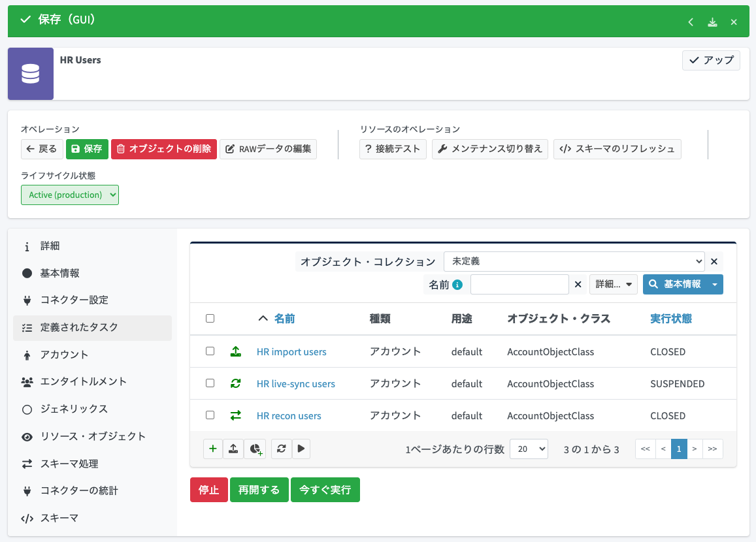The height and width of the screenshot is (542, 756).
Task: Clear the 名前 search field with X
Action: pyautogui.click(x=578, y=284)
